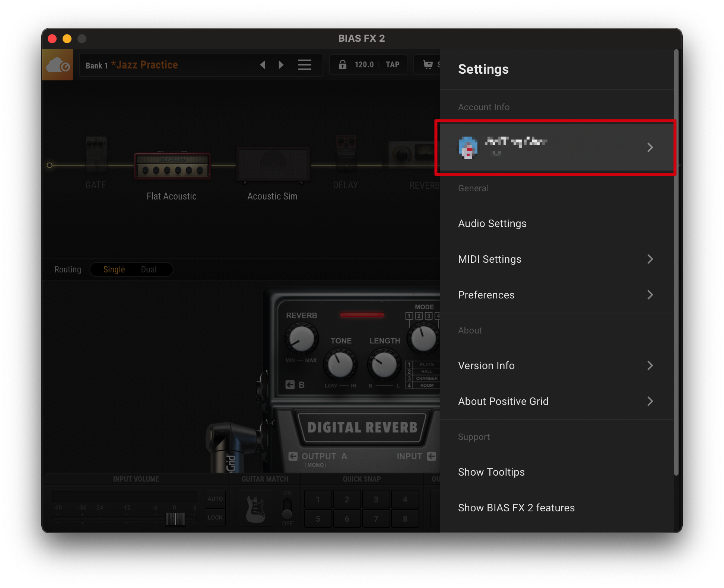Image resolution: width=724 pixels, height=588 pixels.
Task: Click the Output A arrow icon
Action: click(293, 456)
